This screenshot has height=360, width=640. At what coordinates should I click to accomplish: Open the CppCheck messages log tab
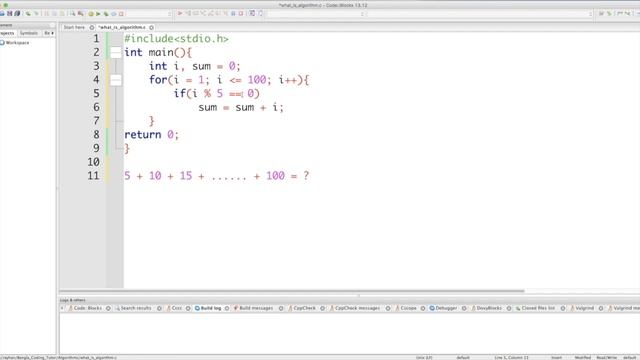pyautogui.click(x=355, y=308)
